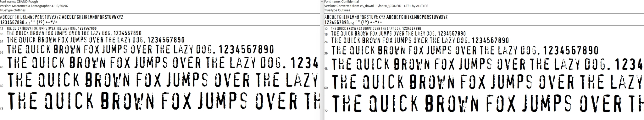Screen dimensions: 644x120
Task: Click the Macromedia Fontographer version line
Action: 34,6
